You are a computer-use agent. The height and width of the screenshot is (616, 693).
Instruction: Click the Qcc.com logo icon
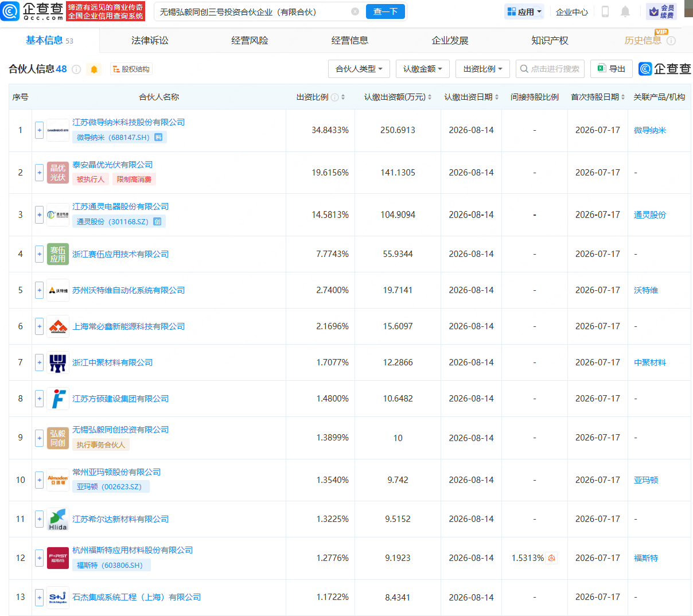[11, 11]
